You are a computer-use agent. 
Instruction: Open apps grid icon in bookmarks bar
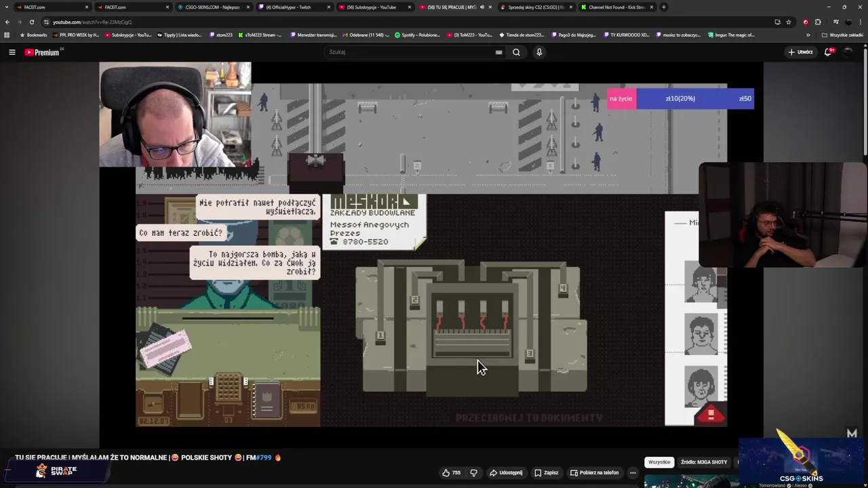click(7, 35)
